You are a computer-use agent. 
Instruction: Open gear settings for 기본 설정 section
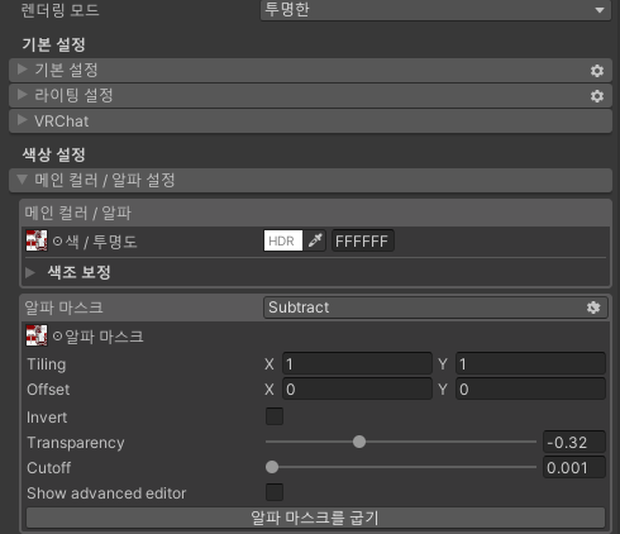click(597, 71)
